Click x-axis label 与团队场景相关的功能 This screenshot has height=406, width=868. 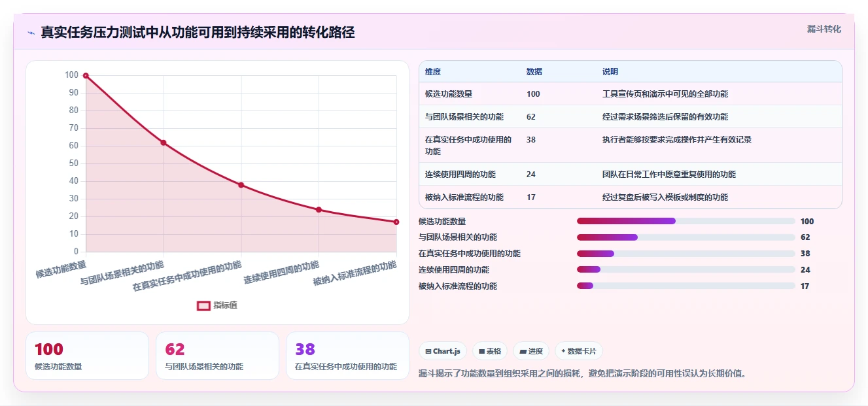pyautogui.click(x=122, y=273)
